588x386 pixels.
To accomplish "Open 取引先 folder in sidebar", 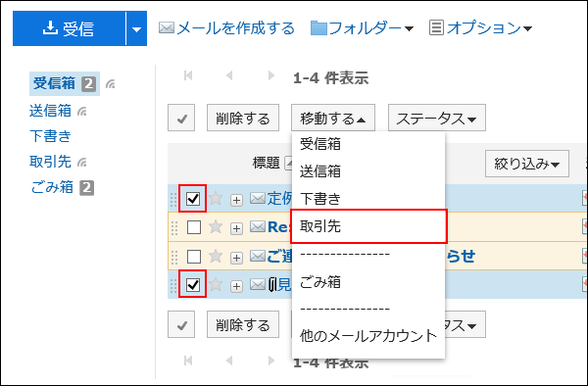I will click(x=50, y=162).
